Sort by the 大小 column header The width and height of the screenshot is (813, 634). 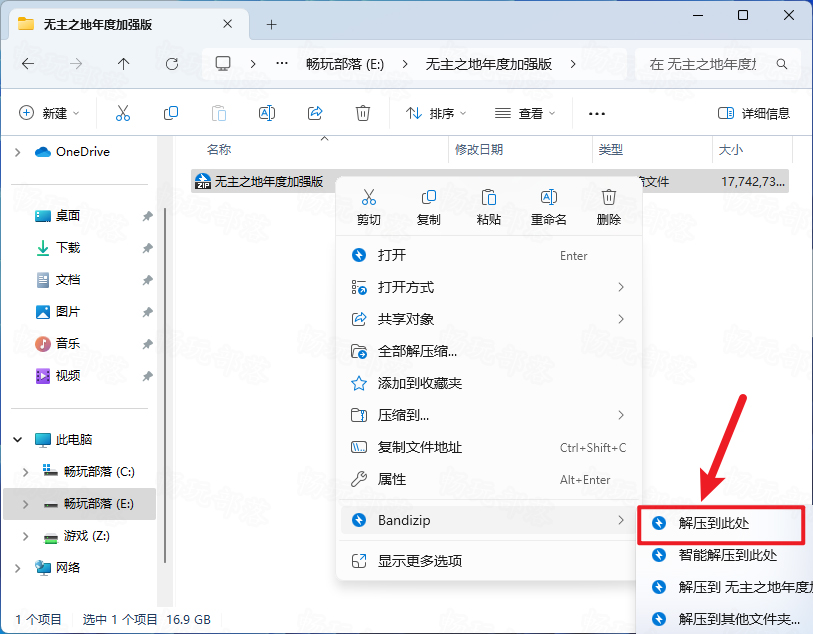pyautogui.click(x=731, y=150)
